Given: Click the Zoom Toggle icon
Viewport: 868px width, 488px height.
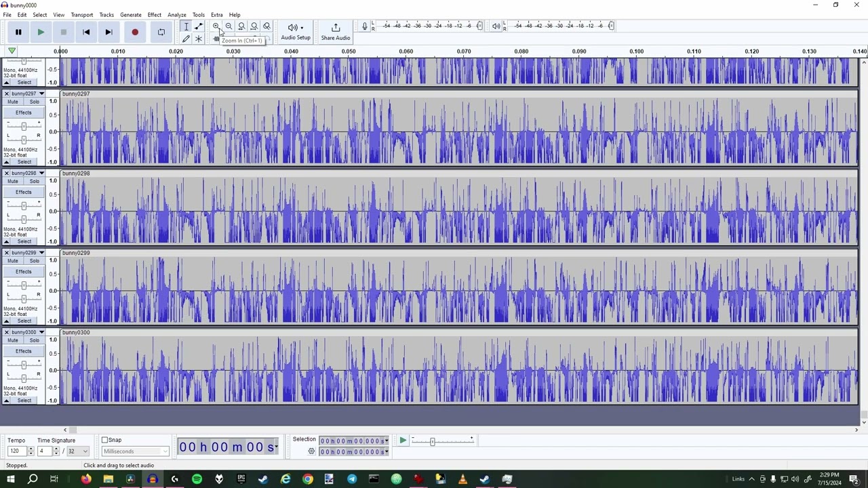Looking at the screenshot, I should tap(267, 26).
